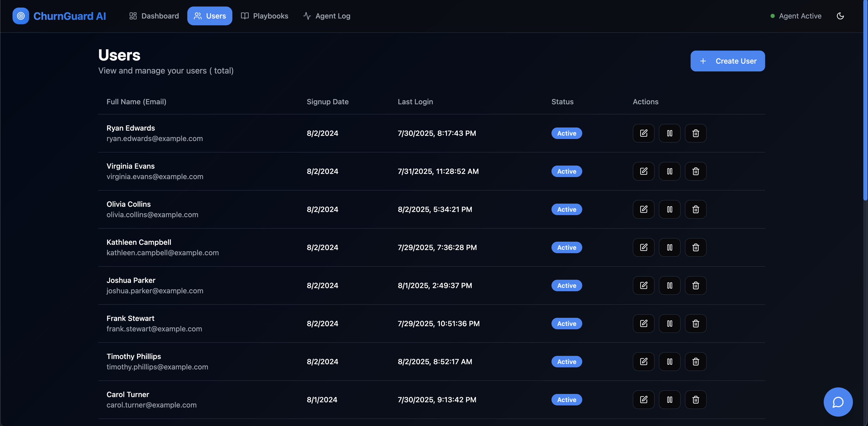This screenshot has width=868, height=426.
Task: Click the trash icon for Carol Turner
Action: point(696,400)
